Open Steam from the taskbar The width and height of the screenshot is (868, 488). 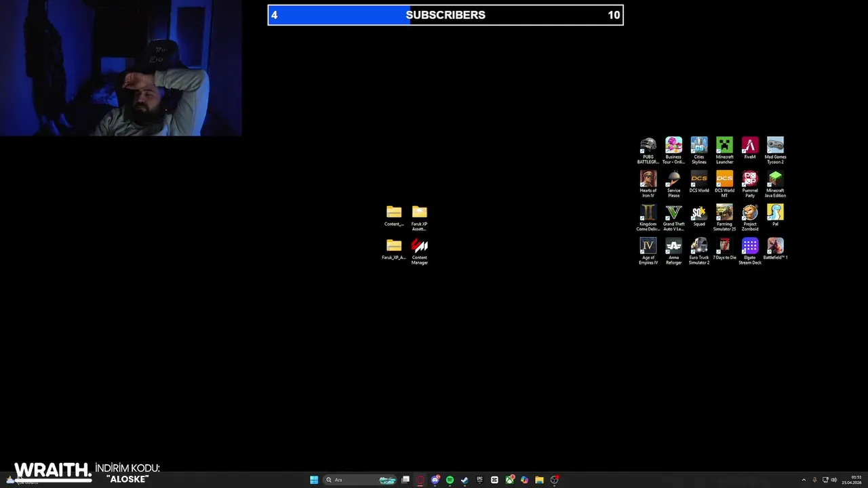[465, 480]
